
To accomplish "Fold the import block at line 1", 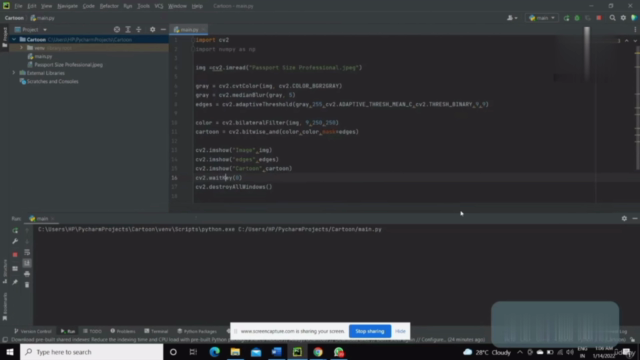I will 193,40.
